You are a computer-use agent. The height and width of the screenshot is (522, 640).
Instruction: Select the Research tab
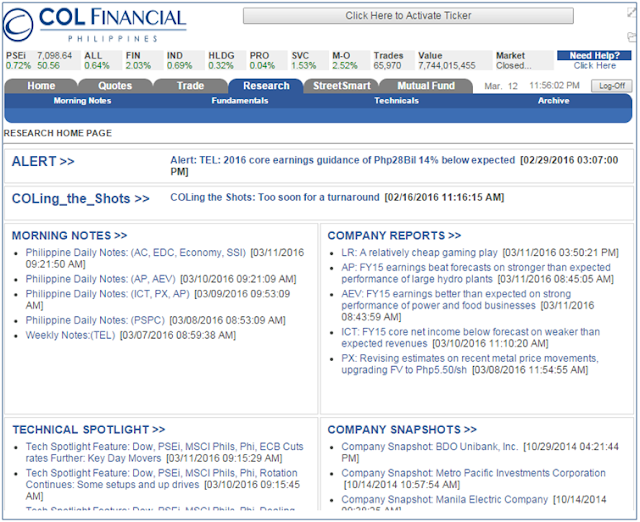266,86
